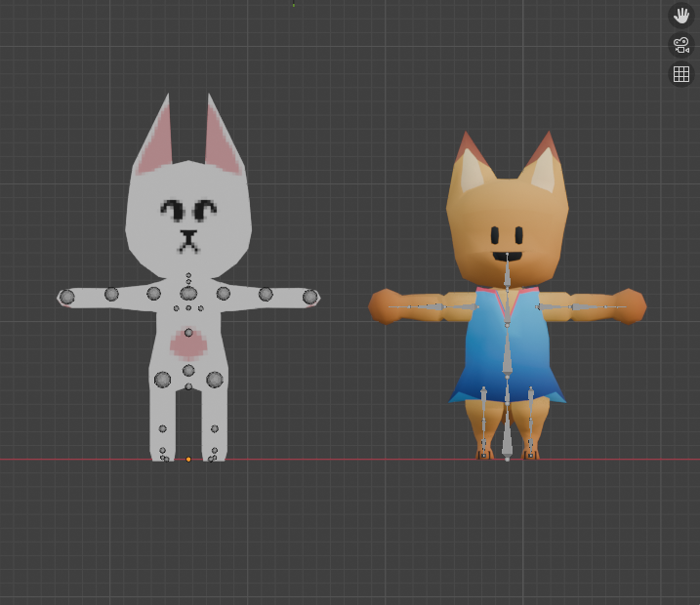
Task: Select the fox's left orange hand
Action: (383, 305)
